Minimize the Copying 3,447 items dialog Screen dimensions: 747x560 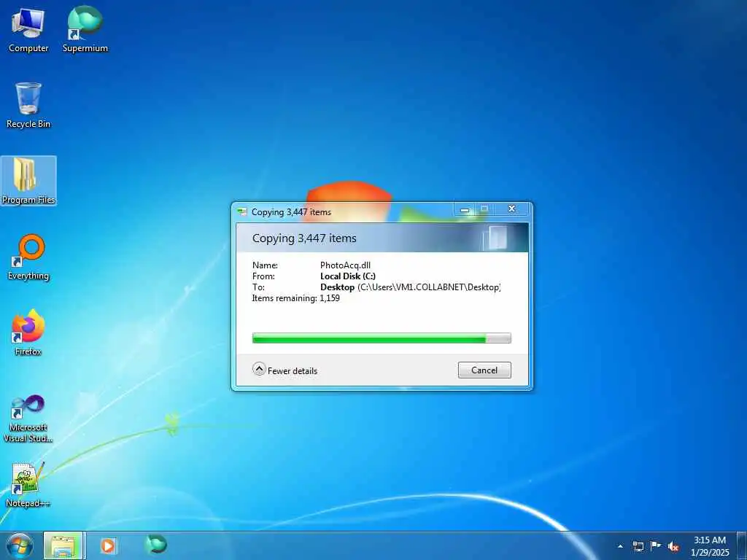[x=465, y=209]
